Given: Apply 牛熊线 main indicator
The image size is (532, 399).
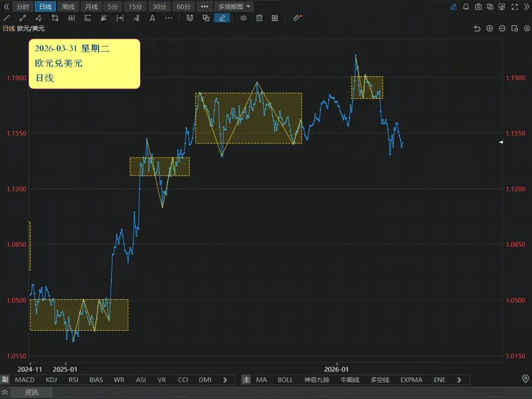Looking at the screenshot, I should click(350, 380).
